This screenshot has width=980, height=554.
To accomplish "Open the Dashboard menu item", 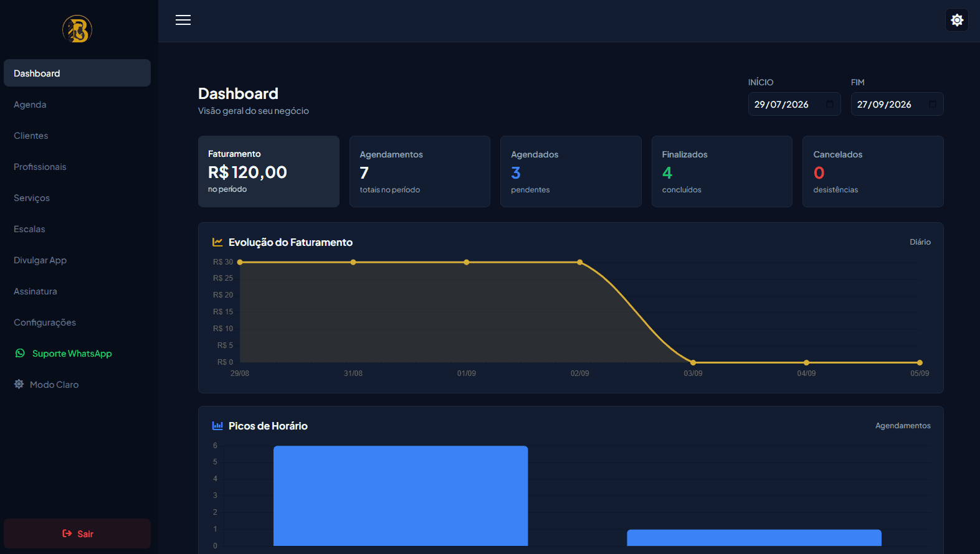I will point(77,73).
